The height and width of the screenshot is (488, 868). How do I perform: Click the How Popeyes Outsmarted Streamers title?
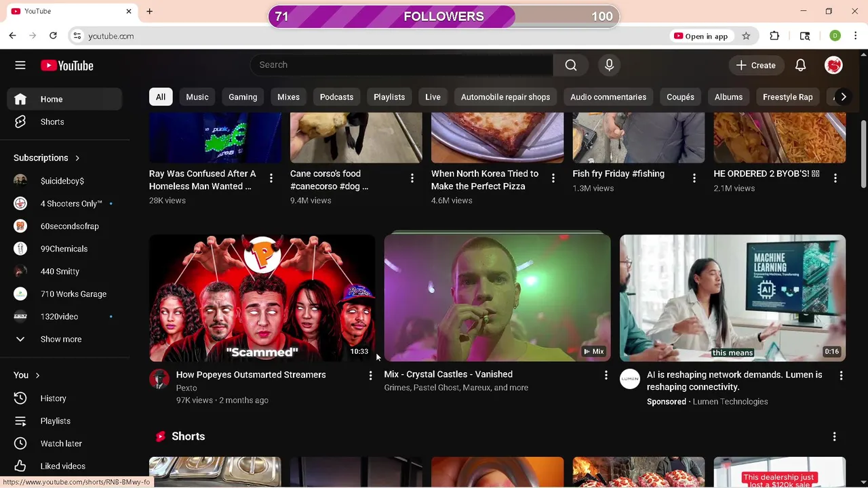coord(251,375)
